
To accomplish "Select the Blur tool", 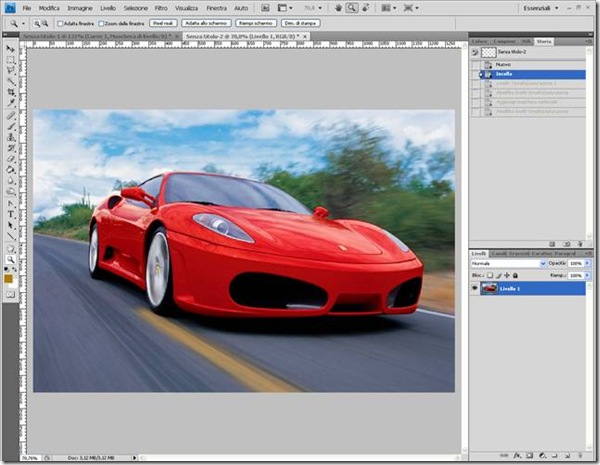I will tap(10, 180).
